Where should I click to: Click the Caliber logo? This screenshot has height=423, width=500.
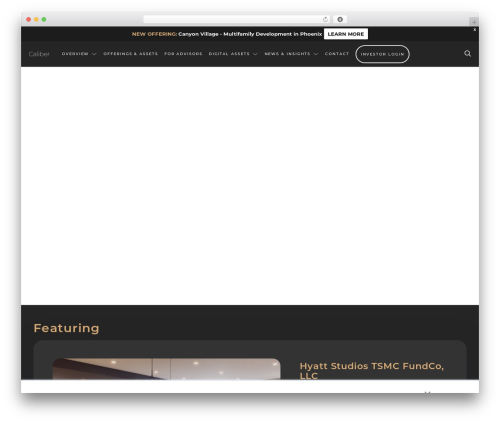39,54
